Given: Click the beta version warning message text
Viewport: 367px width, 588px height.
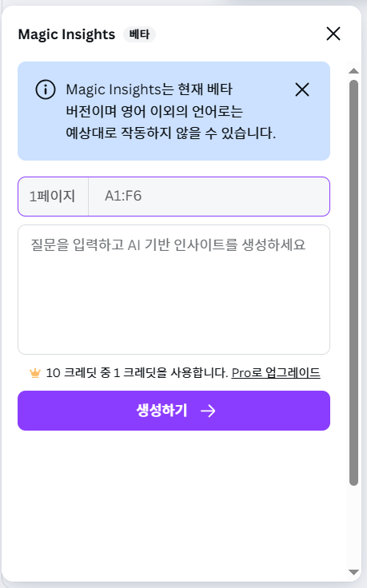Looking at the screenshot, I should tap(171, 111).
